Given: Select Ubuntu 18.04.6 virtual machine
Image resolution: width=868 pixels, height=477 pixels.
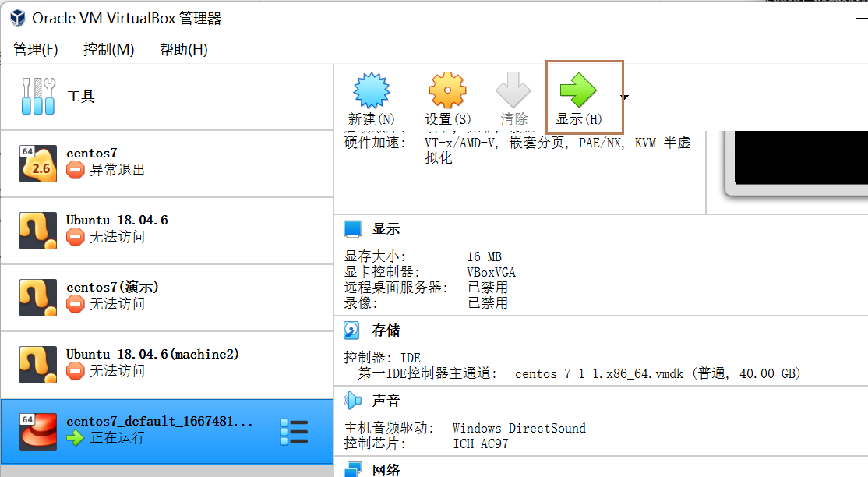Looking at the screenshot, I should (x=167, y=231).
